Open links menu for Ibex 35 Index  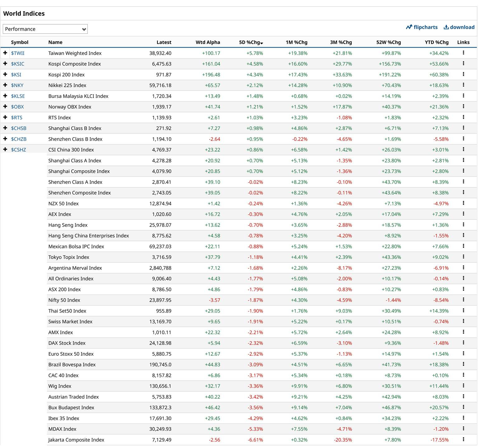pyautogui.click(x=463, y=418)
